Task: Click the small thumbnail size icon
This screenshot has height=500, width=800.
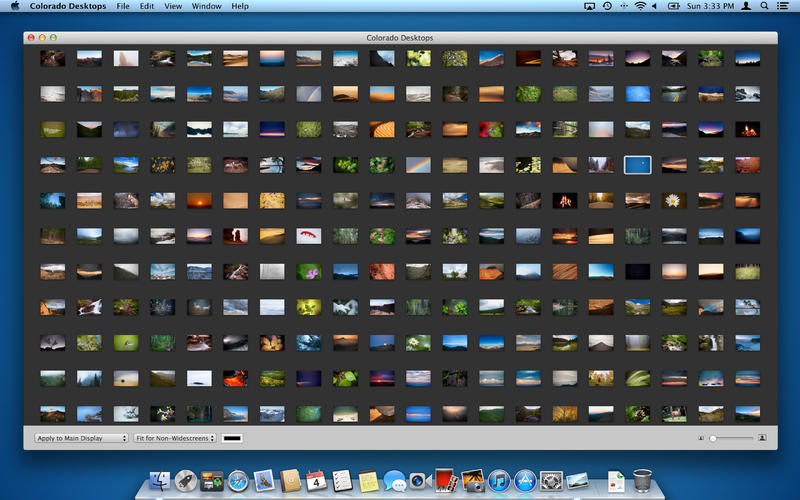Action: point(700,438)
